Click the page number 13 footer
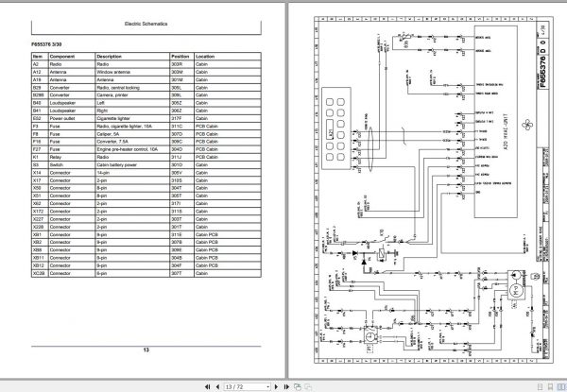 [146, 349]
